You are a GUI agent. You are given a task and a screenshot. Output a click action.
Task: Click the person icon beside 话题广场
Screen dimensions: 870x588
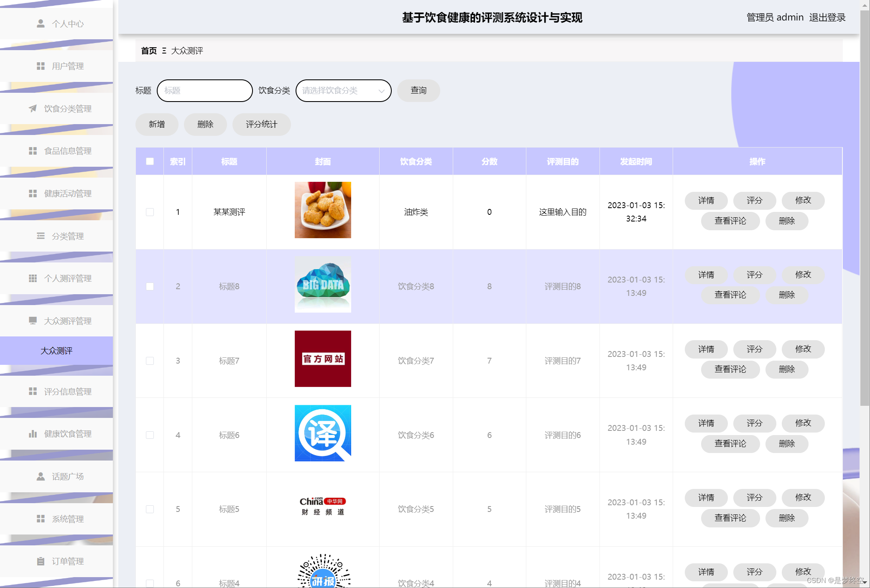[41, 476]
